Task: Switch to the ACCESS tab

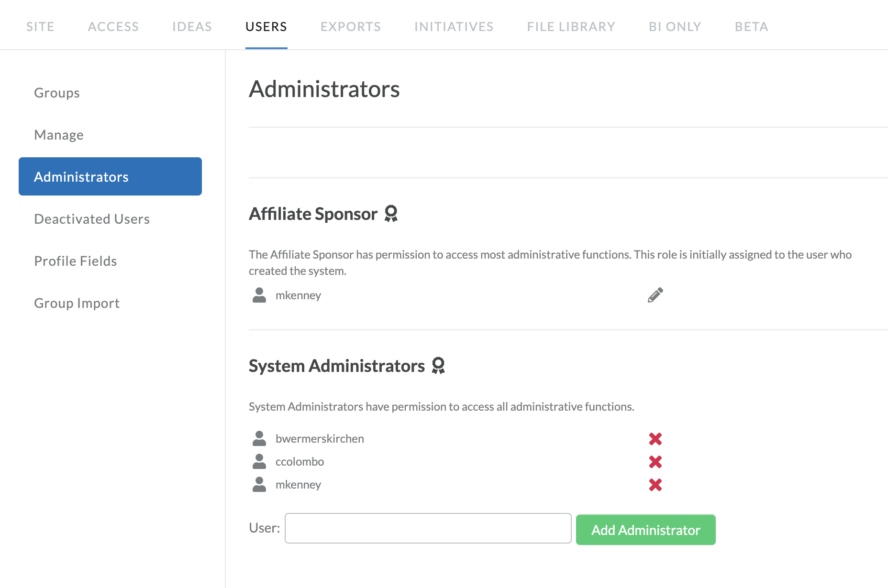Action: tap(113, 27)
